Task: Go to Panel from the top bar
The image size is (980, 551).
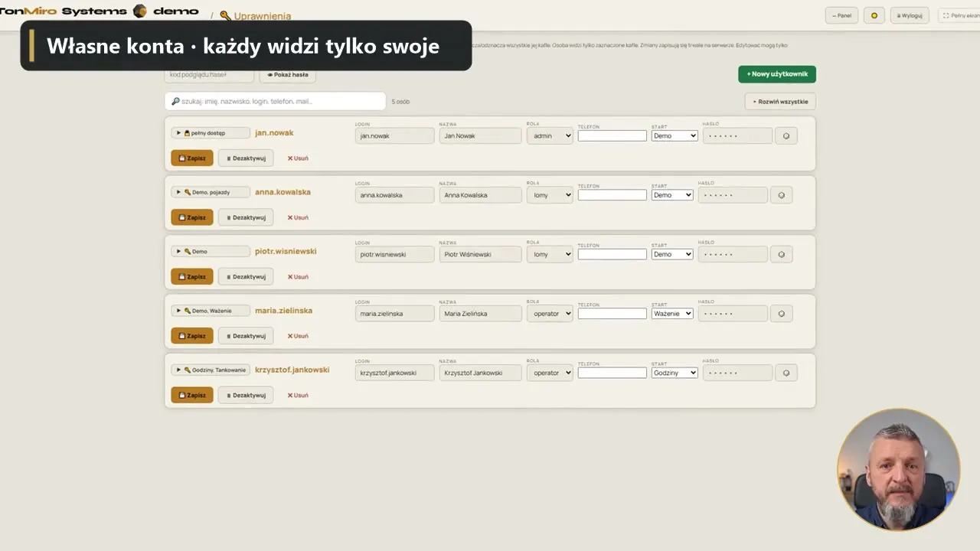Action: point(841,15)
